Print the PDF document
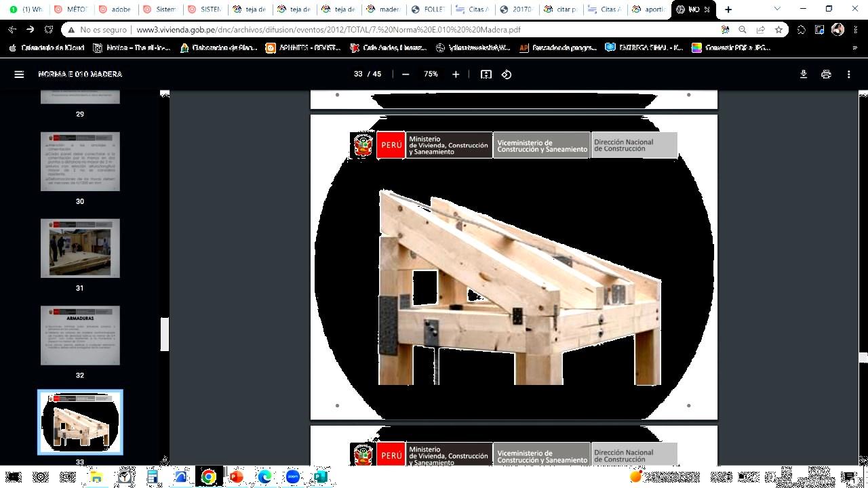 [826, 75]
